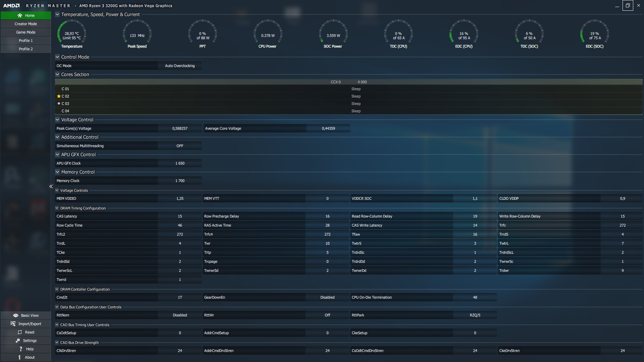Screen dimensions: 644x362
Task: Switch to Game Mode tab
Action: point(26,32)
